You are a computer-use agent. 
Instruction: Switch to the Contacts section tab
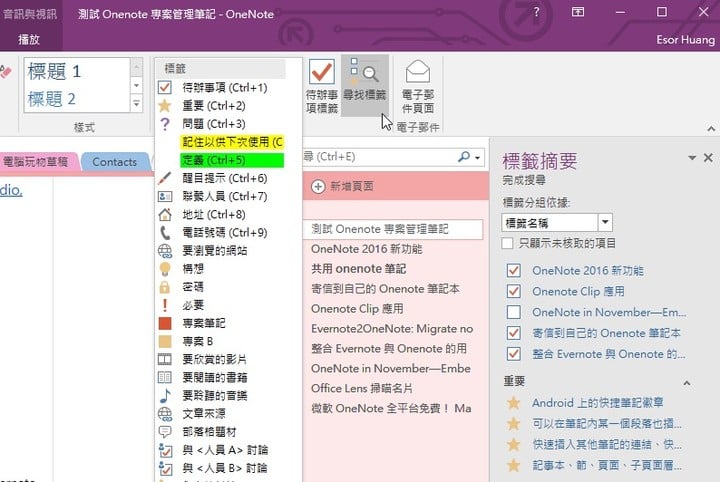coord(114,161)
